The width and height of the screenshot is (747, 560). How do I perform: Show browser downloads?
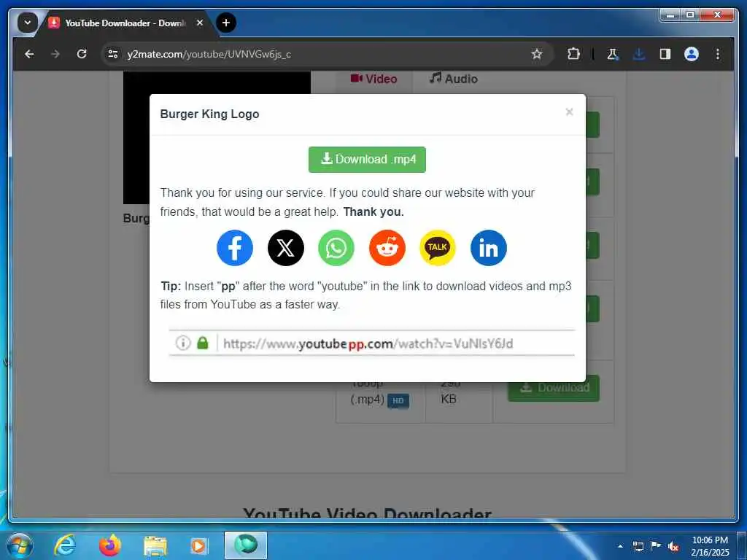tap(639, 54)
